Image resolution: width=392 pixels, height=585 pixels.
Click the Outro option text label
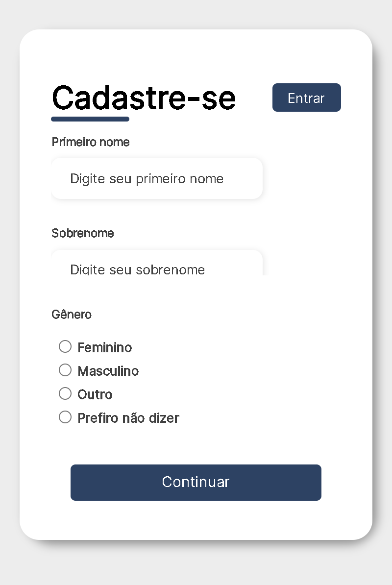tap(95, 394)
